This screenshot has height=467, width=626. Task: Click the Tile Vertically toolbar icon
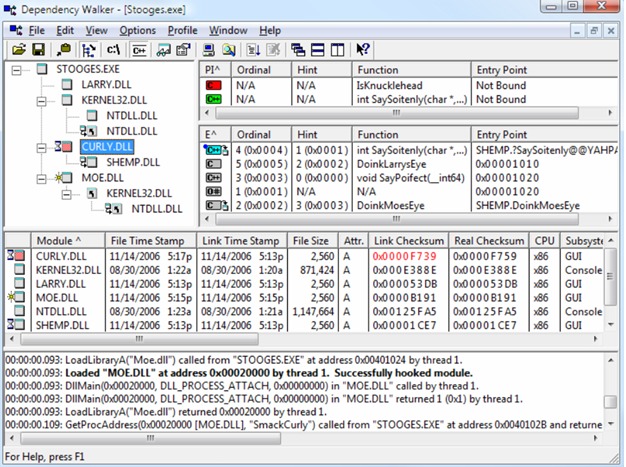[x=337, y=50]
